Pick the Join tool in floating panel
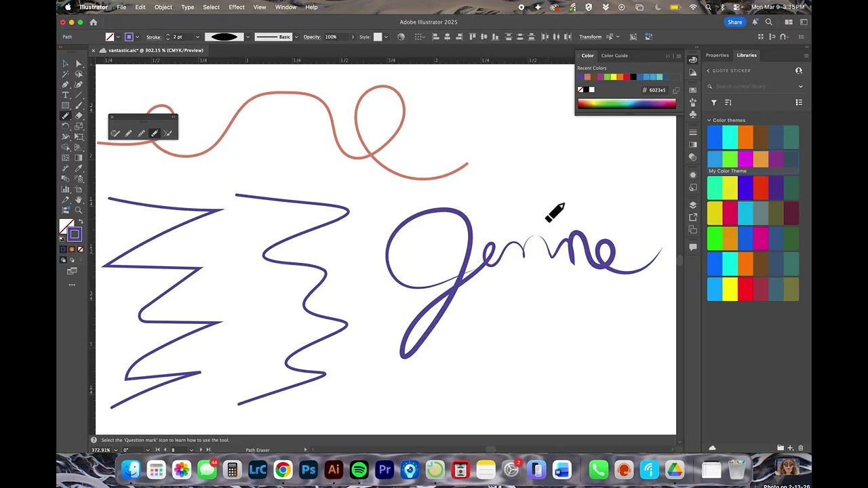 167,134
